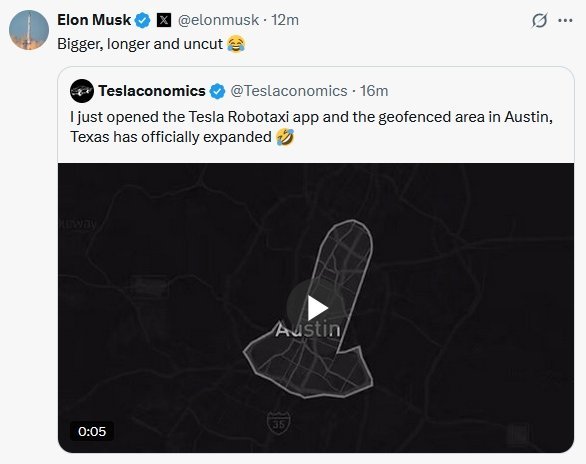This screenshot has width=586, height=464.
Task: Open the Elon Musk display name link
Action: pos(94,20)
